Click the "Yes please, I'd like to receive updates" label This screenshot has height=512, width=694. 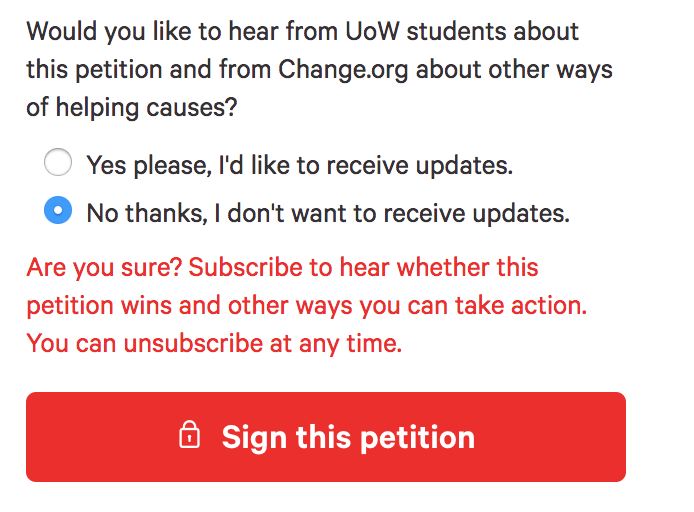pos(299,165)
